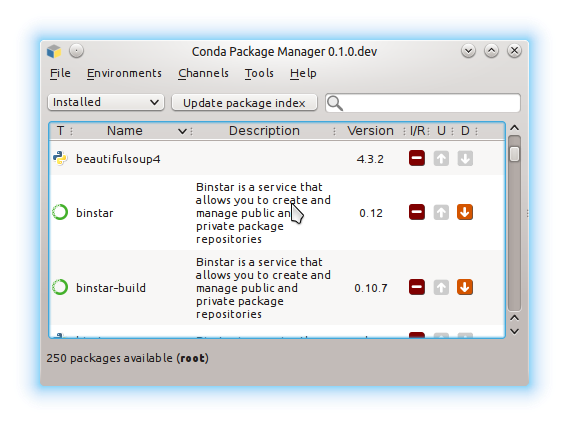Click the Version column header

click(x=370, y=131)
